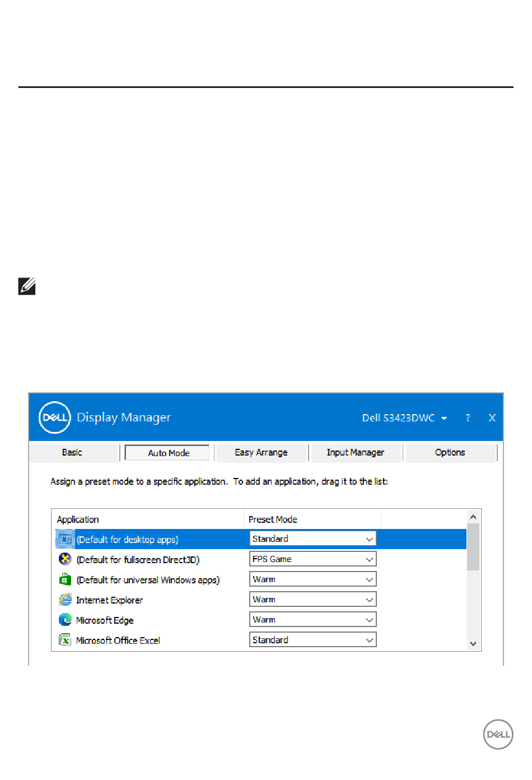Click the Application column header
Viewport: 532px width, 780px height.
point(148,519)
